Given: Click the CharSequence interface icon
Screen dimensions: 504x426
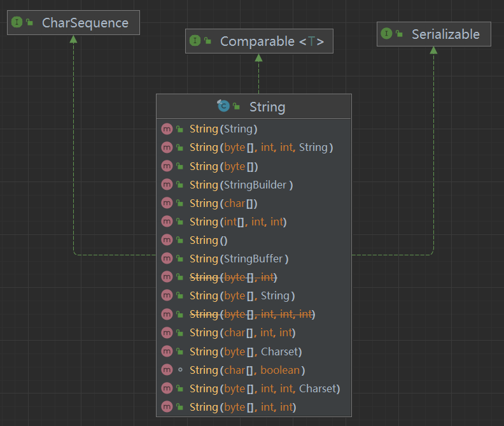Looking at the screenshot, I should pos(17,23).
